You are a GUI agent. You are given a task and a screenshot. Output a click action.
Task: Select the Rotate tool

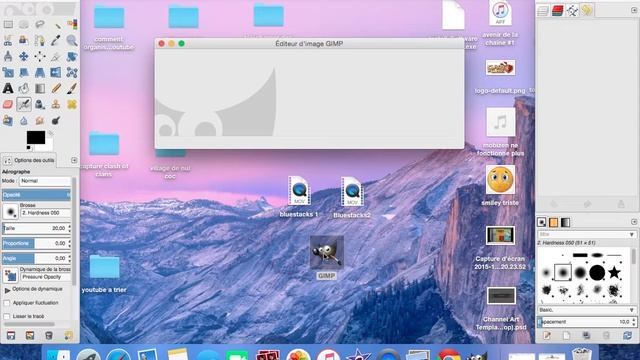72,56
